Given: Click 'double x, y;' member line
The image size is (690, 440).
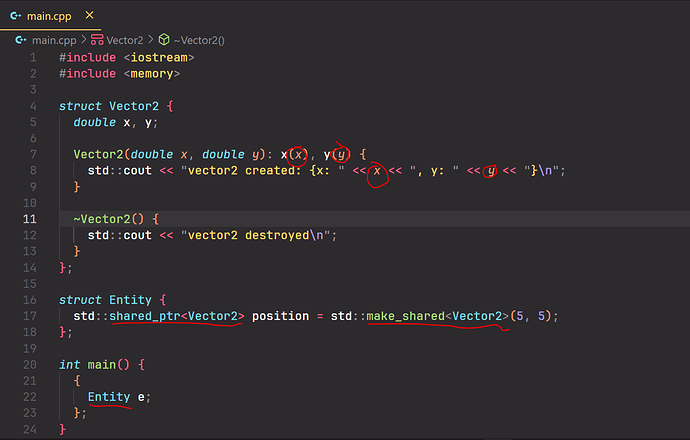Looking at the screenshot, I should pos(115,122).
